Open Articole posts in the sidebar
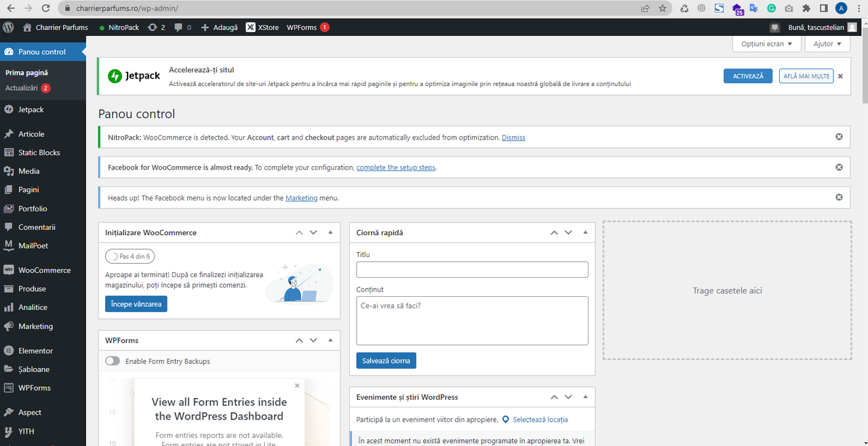The image size is (868, 446). click(x=43, y=134)
